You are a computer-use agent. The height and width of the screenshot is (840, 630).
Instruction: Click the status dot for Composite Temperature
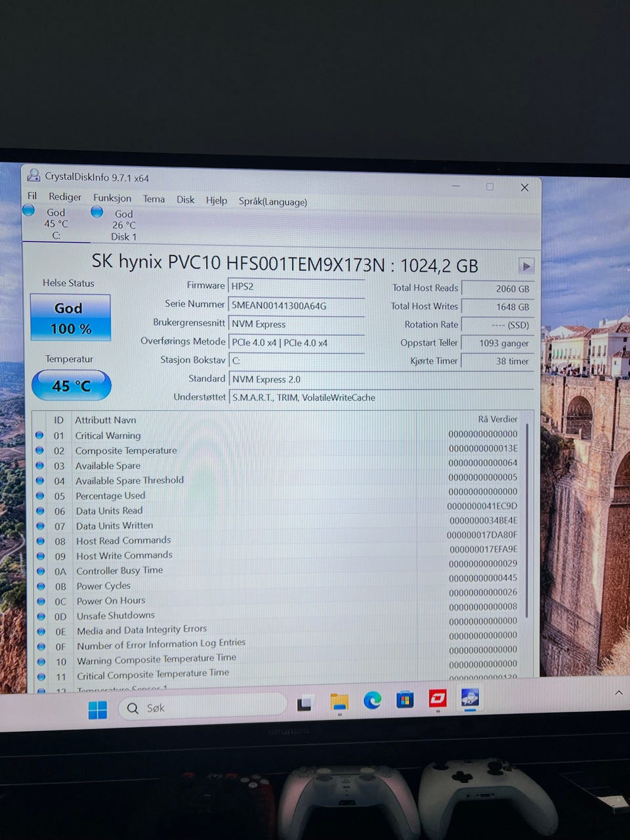(39, 450)
